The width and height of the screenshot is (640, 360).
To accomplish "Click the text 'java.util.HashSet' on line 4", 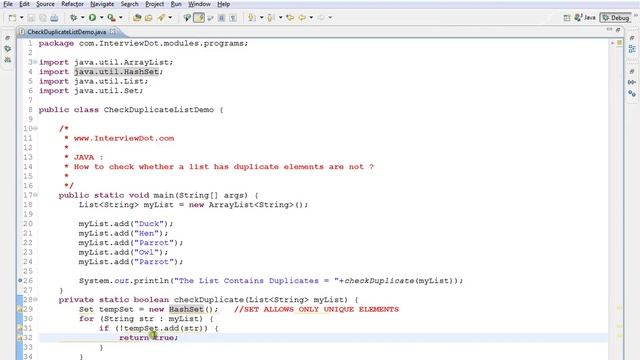I will pyautogui.click(x=116, y=71).
